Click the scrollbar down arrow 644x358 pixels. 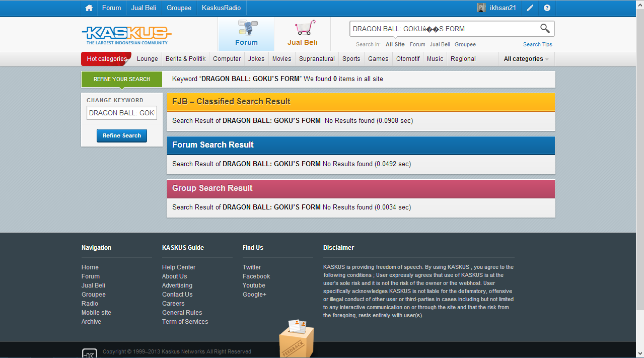coord(639,353)
